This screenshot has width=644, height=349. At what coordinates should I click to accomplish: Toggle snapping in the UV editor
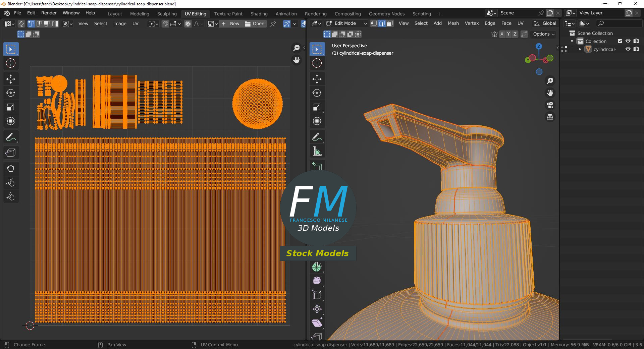[x=165, y=24]
